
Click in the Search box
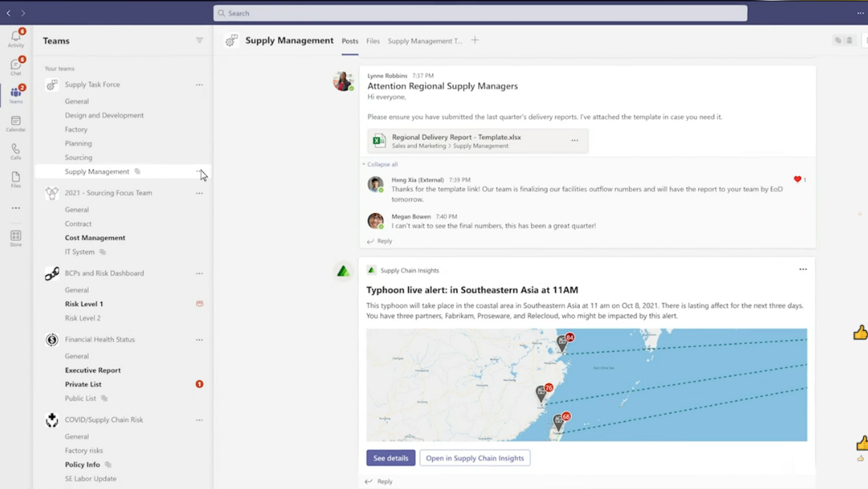[480, 13]
